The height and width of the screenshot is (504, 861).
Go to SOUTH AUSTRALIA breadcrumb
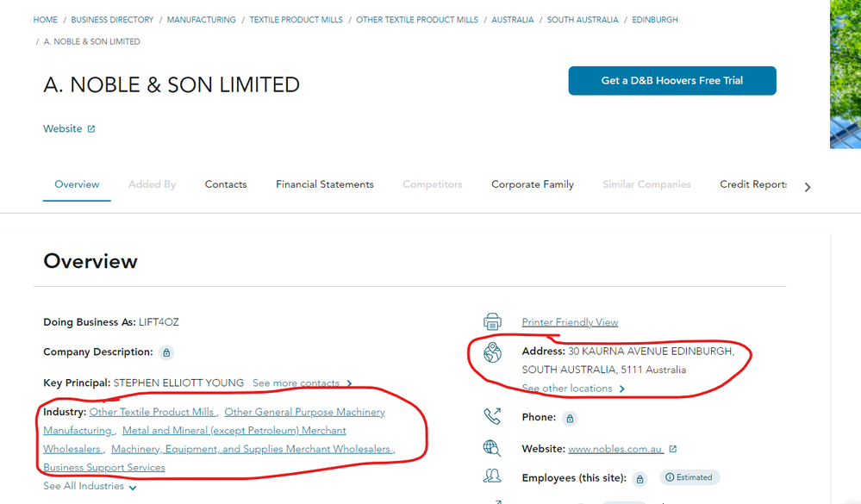[583, 20]
